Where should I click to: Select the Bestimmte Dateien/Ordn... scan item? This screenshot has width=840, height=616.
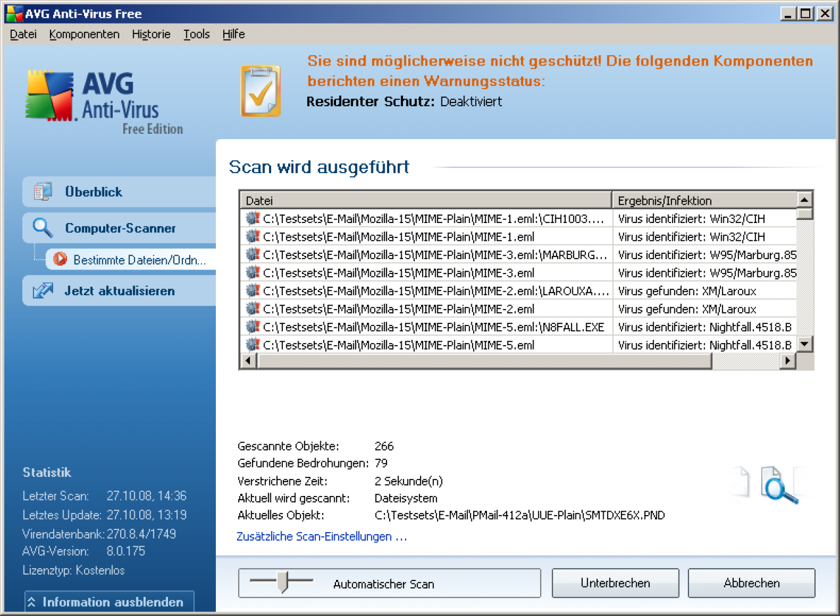[131, 260]
